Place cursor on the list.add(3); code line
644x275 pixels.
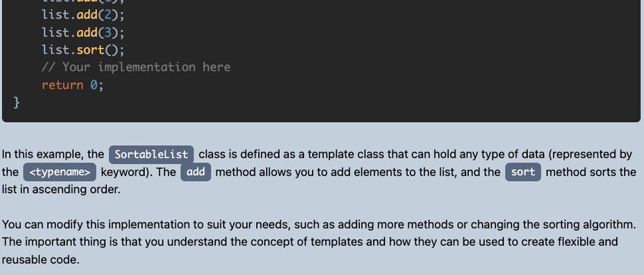82,32
